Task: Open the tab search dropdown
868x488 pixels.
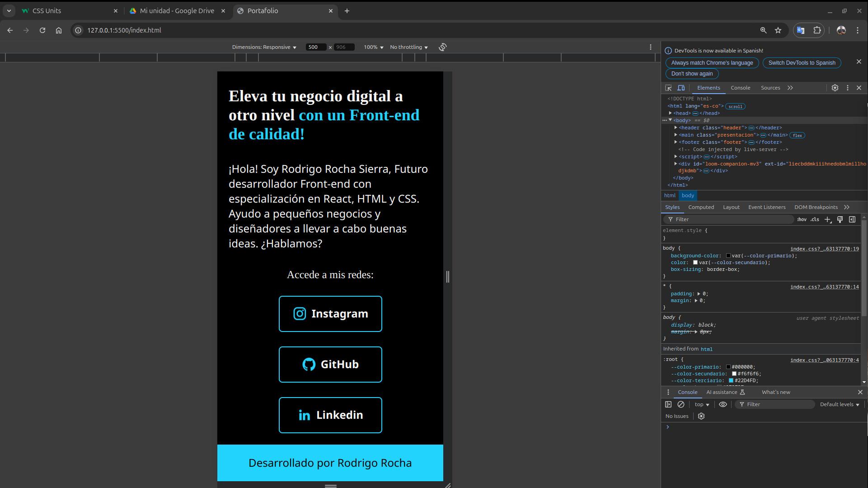Action: pyautogui.click(x=9, y=11)
